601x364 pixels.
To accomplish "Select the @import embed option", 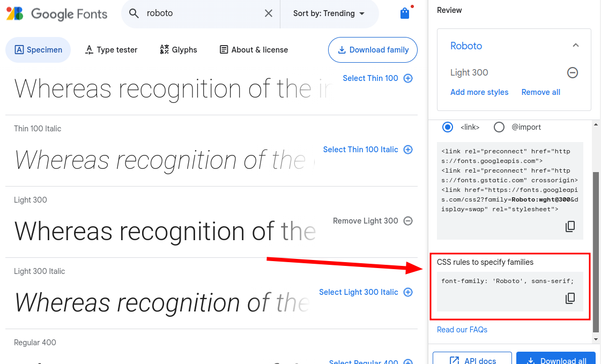I will tap(499, 127).
